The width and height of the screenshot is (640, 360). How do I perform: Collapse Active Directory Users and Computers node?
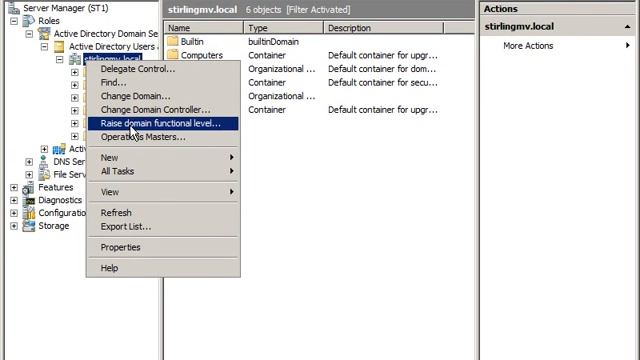pos(44,47)
